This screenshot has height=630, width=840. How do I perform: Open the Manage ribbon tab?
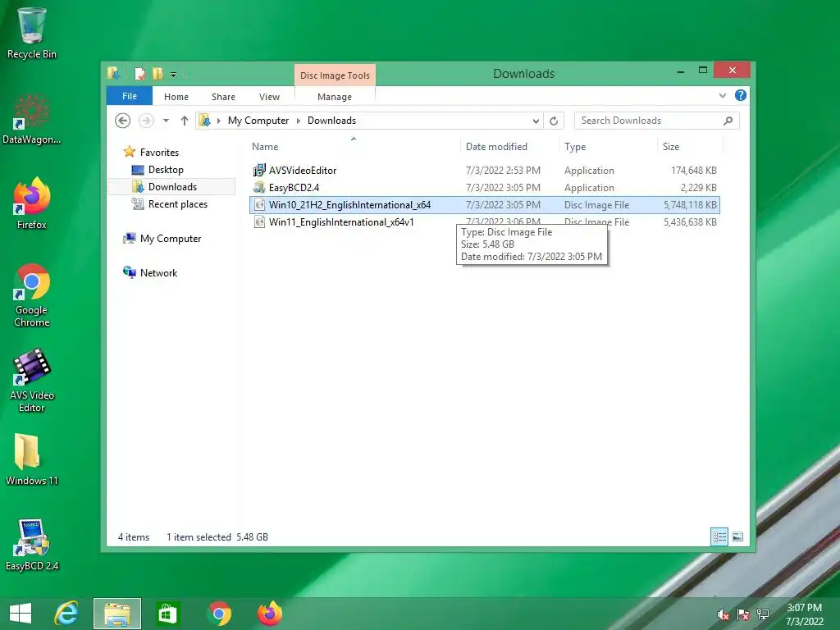point(335,97)
